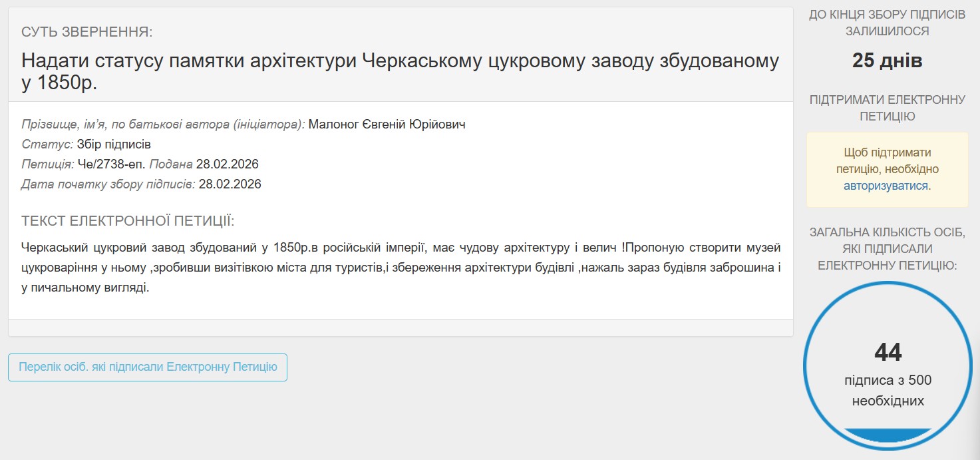This screenshot has height=460, width=980.
Task: Click the "ДО КІНЦЯ ЗБОРУ ПІДПИСІВ ЗАЛИШИЛОСЯ" heading
Action: tap(887, 23)
